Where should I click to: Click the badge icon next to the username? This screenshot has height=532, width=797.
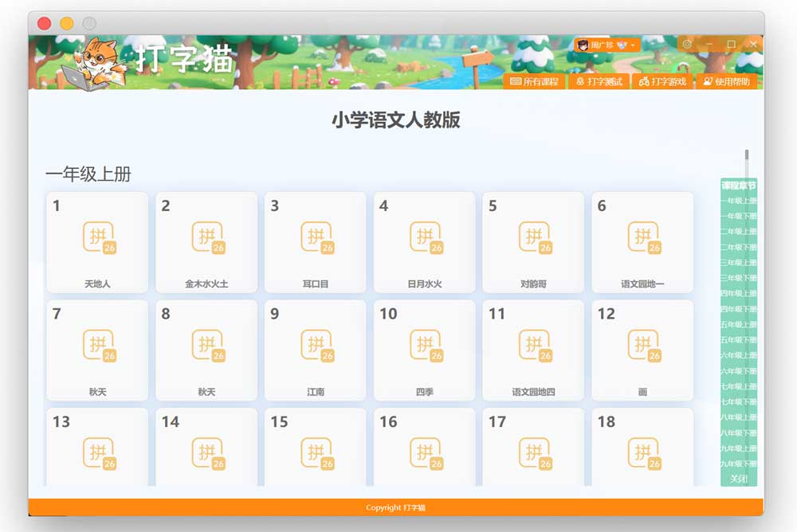[622, 45]
